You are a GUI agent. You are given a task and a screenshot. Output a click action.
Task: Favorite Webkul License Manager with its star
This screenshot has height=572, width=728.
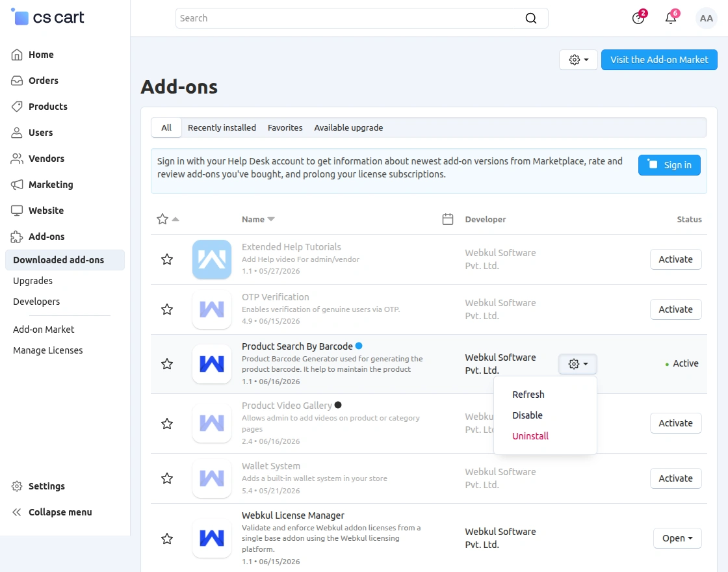click(x=167, y=539)
